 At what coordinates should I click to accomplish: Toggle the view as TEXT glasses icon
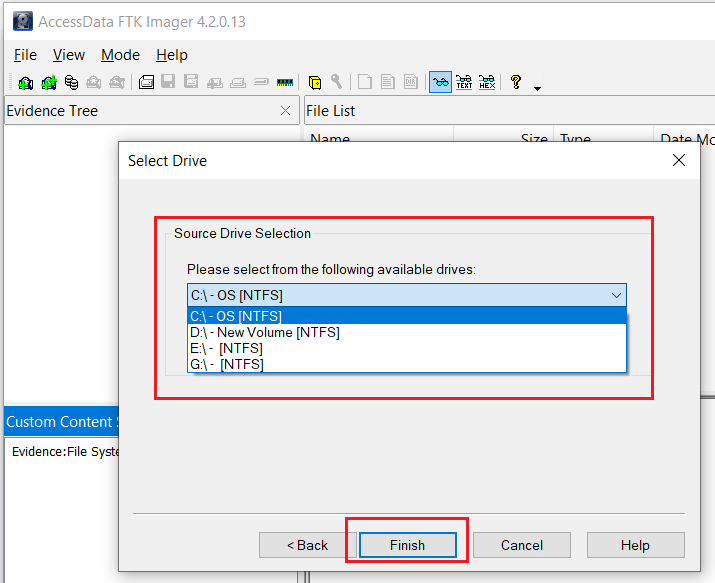[464, 83]
